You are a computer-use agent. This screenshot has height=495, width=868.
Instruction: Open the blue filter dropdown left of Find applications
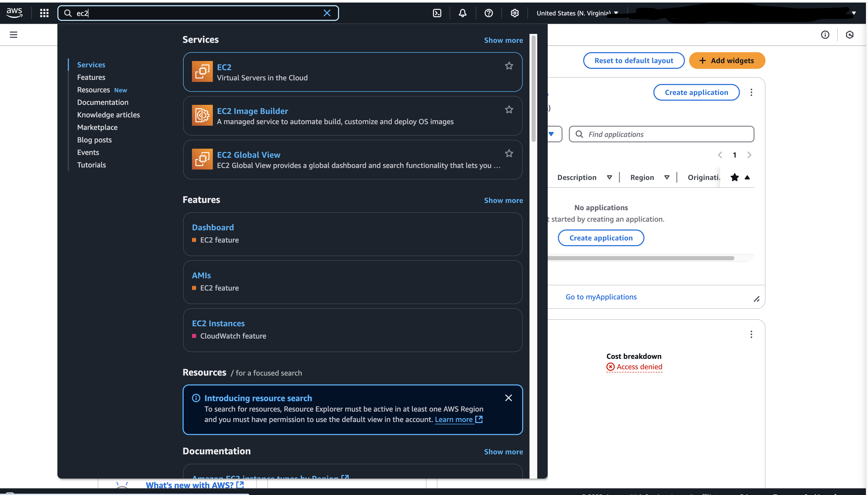pyautogui.click(x=551, y=134)
